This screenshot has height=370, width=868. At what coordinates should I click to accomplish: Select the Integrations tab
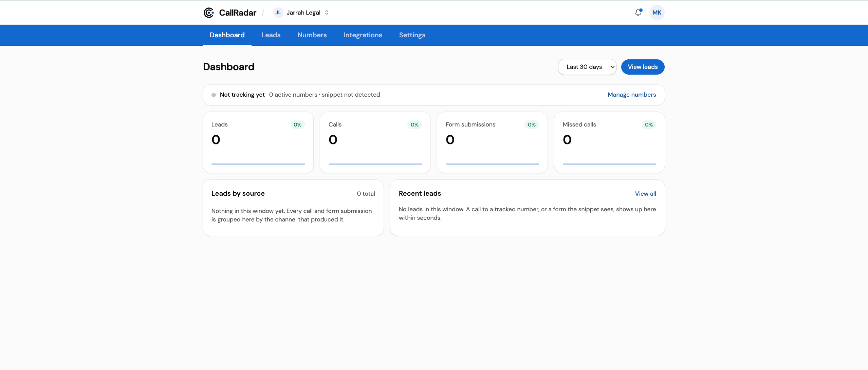click(x=363, y=35)
